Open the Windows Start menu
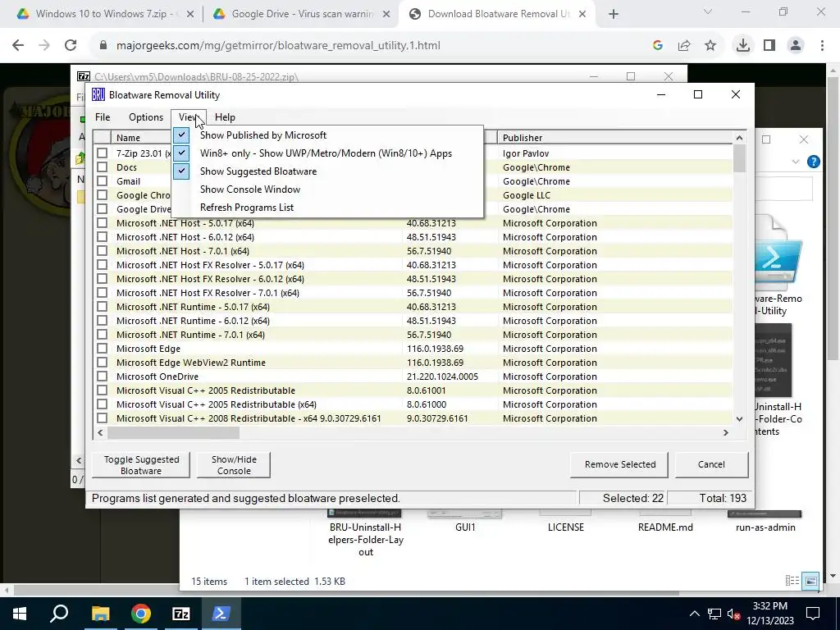840x630 pixels. [x=20, y=614]
